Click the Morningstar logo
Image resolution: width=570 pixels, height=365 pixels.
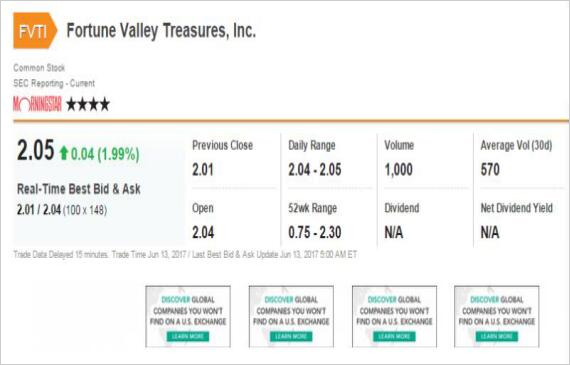pos(37,104)
